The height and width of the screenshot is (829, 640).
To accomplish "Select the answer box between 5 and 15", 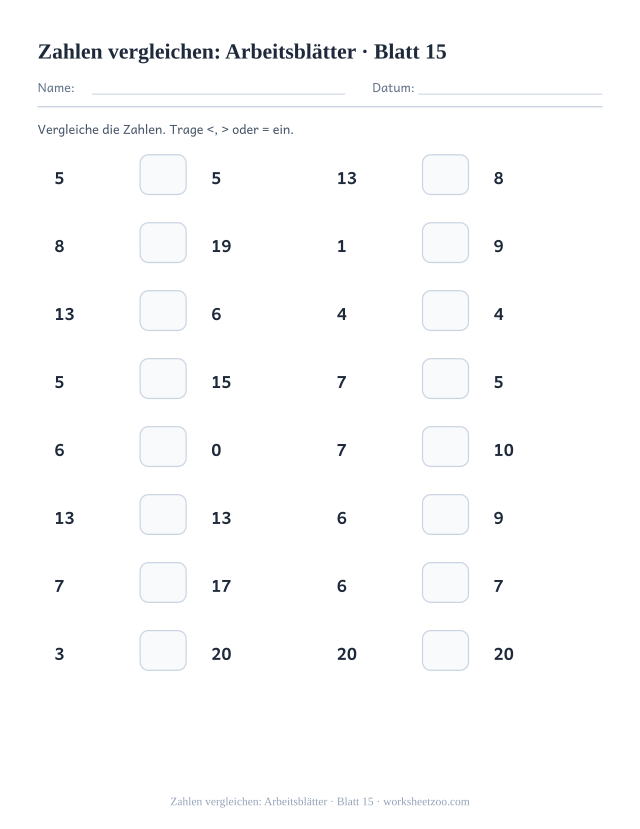I will (x=163, y=379).
